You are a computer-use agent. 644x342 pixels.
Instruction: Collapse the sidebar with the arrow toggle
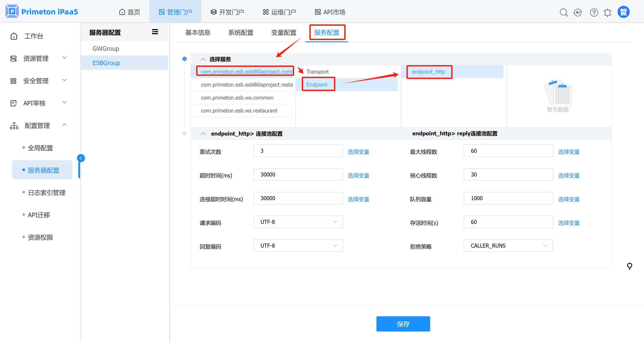point(81,158)
